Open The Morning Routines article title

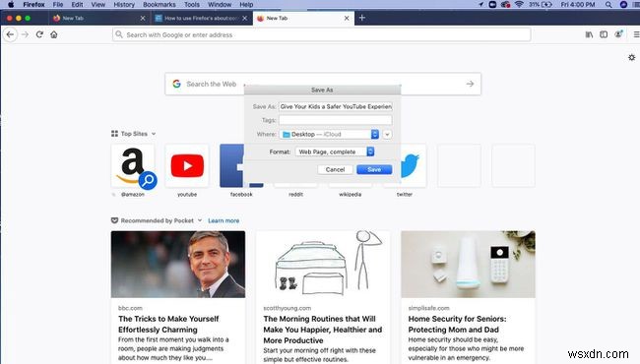[322, 330]
